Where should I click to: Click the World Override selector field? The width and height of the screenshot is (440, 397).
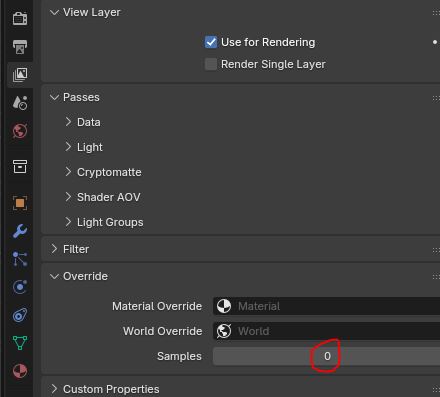coord(327,331)
